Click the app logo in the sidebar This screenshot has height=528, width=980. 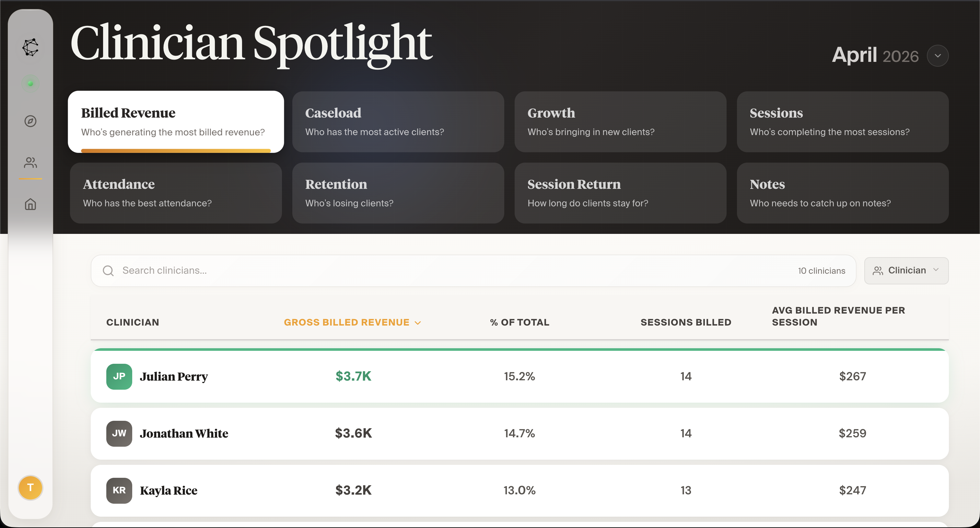click(x=30, y=48)
